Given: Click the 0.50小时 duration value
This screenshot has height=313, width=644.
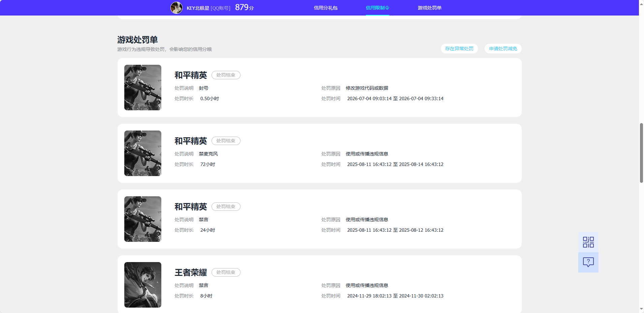Looking at the screenshot, I should coord(210,98).
